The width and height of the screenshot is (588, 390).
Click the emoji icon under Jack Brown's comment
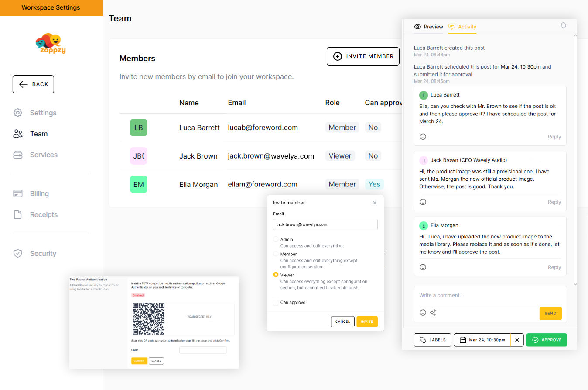423,202
